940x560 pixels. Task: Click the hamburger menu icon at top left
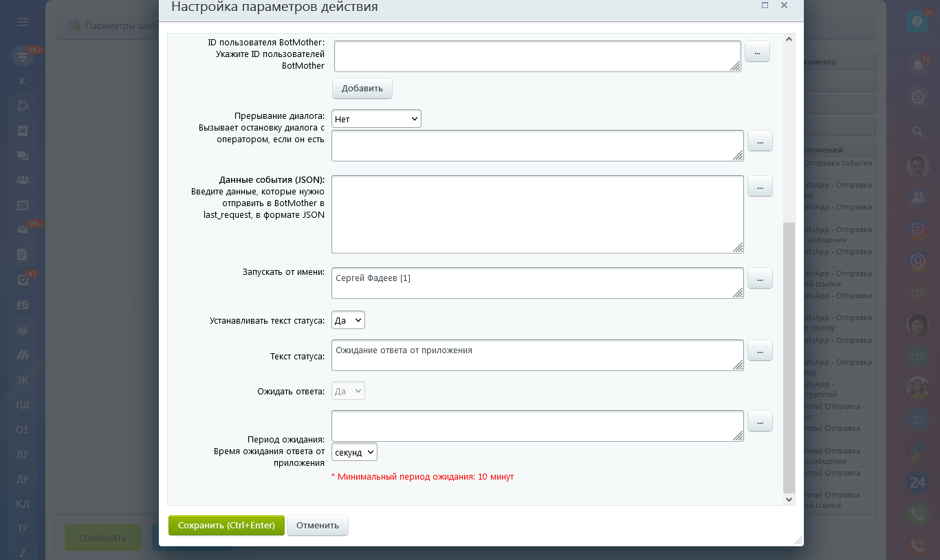point(23,22)
